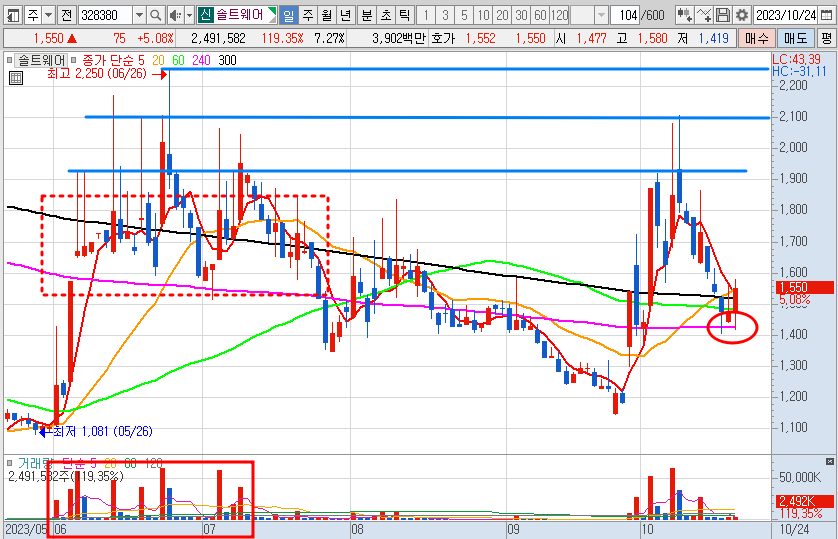Save chart with floppy disk icon
This screenshot has width=838, height=539.
point(723,15)
